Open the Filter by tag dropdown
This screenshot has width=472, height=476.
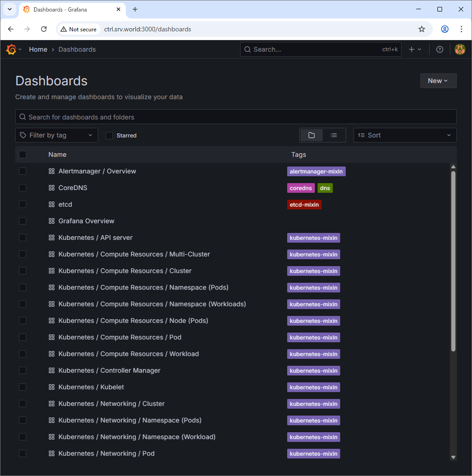(57, 135)
